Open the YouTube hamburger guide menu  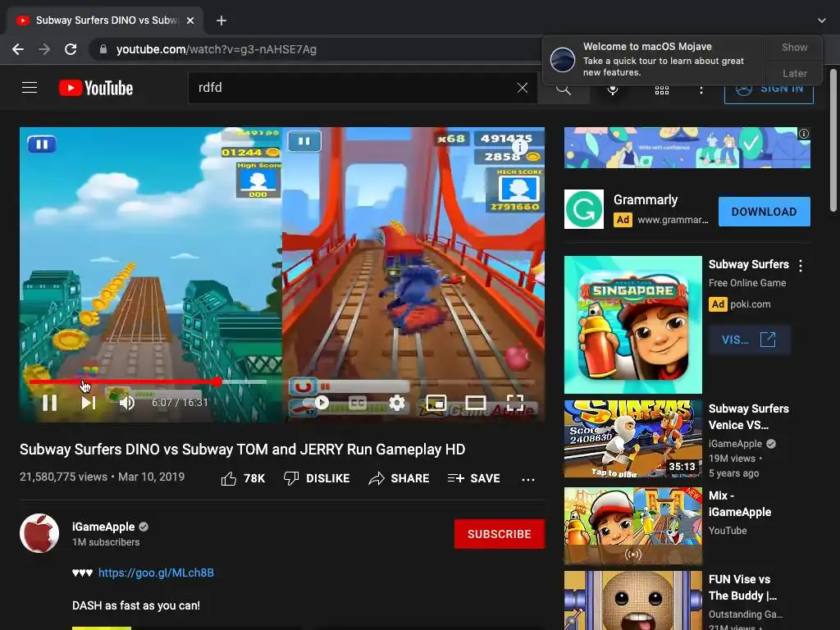(30, 87)
